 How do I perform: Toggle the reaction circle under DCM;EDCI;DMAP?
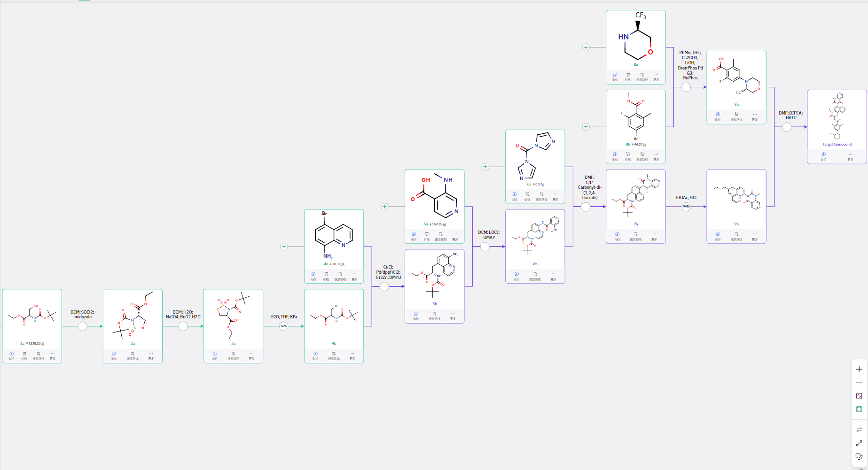[x=485, y=247]
